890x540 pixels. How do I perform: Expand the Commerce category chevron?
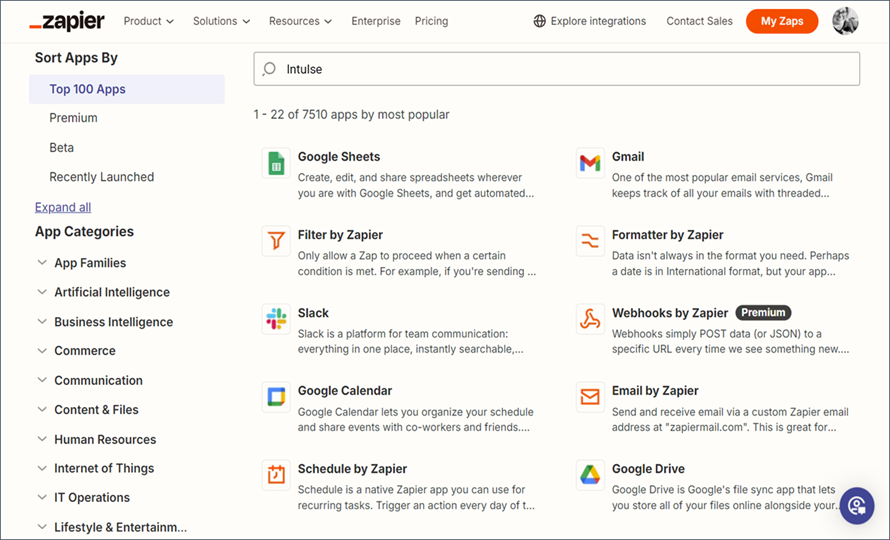point(42,351)
